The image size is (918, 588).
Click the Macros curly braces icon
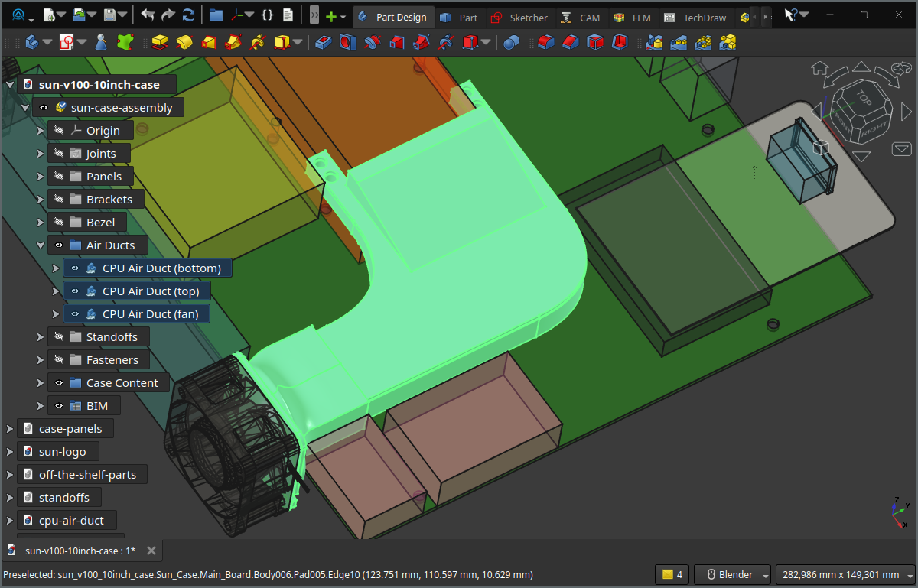267,15
